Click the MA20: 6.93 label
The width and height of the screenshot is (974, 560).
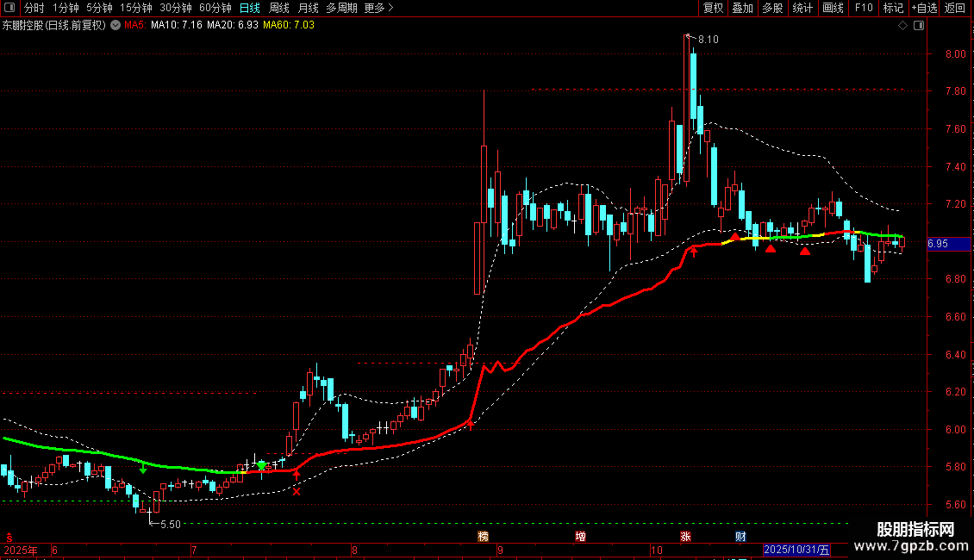point(233,25)
